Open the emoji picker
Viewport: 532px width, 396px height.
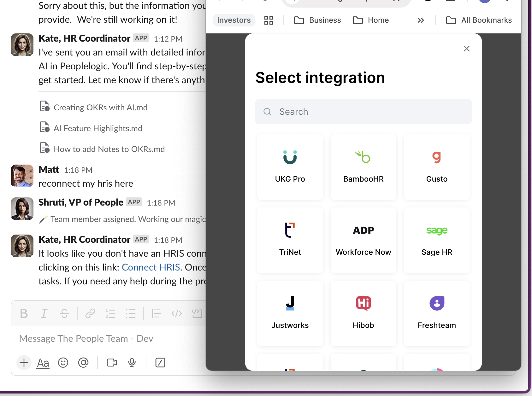63,363
